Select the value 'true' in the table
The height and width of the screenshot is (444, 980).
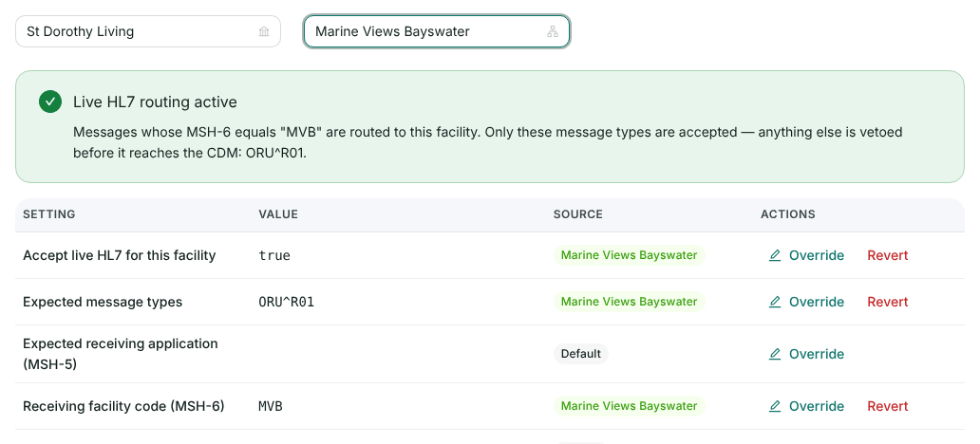274,255
